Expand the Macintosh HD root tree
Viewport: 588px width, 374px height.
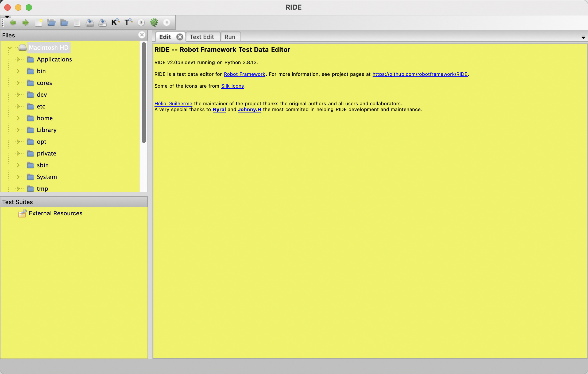pos(10,47)
